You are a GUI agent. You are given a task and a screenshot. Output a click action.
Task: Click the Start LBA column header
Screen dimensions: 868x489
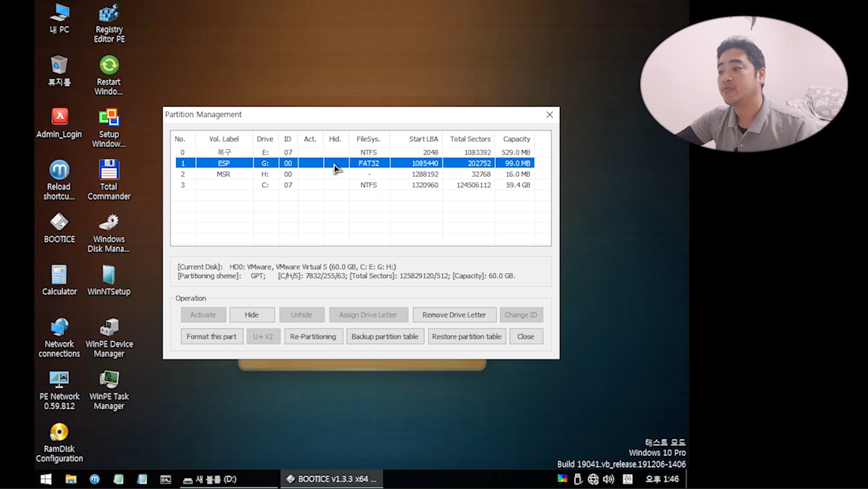[416, 139]
